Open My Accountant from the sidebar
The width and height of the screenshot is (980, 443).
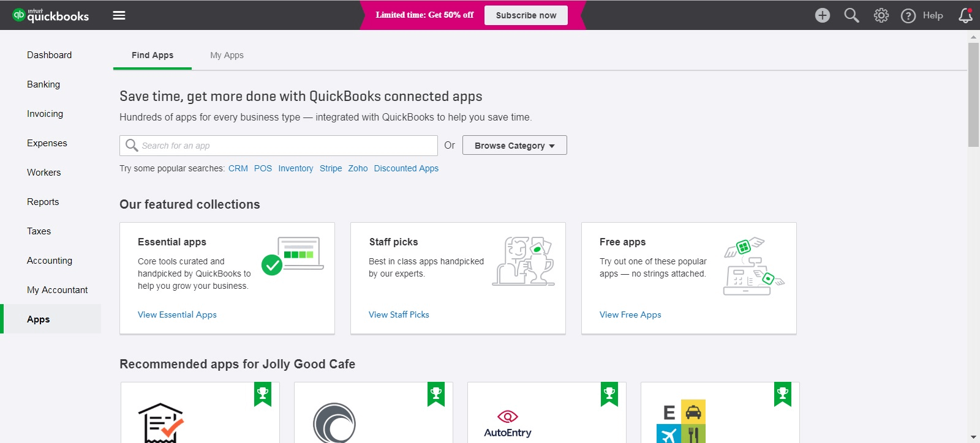58,290
